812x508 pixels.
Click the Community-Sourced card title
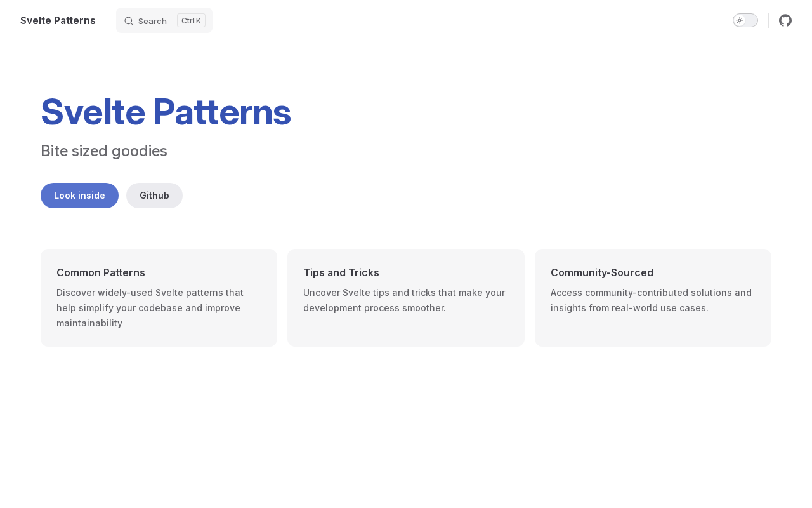(602, 272)
